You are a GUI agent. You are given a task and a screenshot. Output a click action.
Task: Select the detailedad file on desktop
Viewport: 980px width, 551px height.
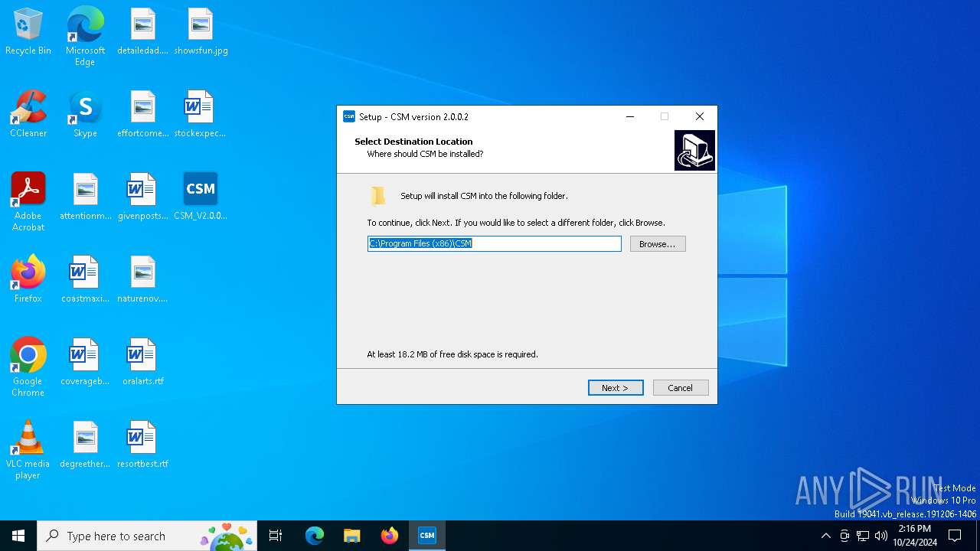pyautogui.click(x=142, y=31)
